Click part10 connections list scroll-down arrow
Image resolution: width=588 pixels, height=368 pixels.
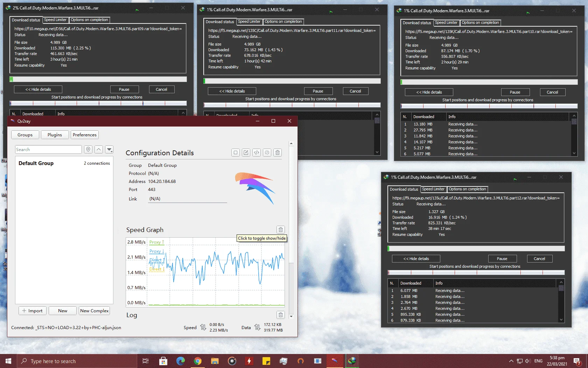pyautogui.click(x=574, y=153)
